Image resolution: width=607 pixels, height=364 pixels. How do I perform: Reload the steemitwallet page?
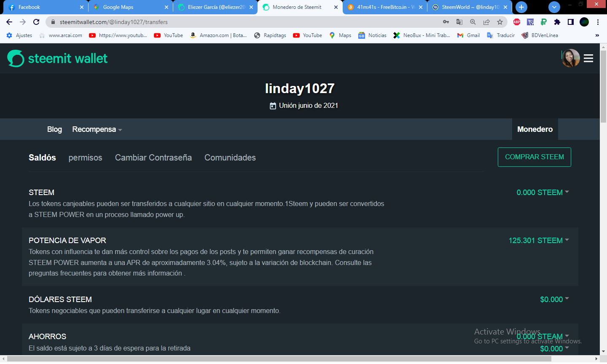(x=36, y=22)
